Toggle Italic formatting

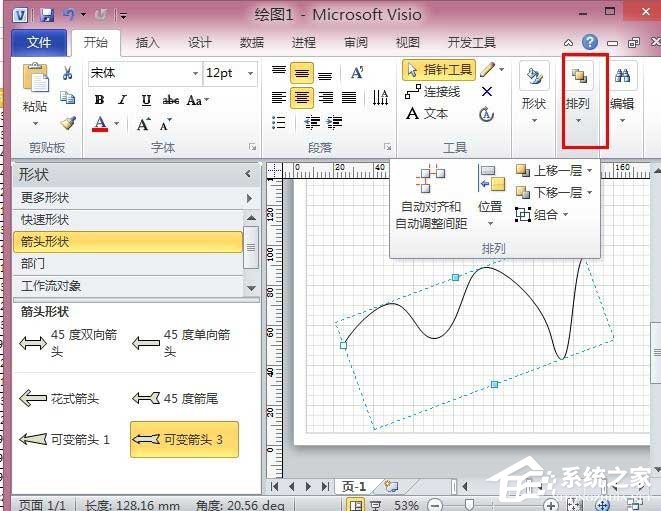pyautogui.click(x=123, y=100)
